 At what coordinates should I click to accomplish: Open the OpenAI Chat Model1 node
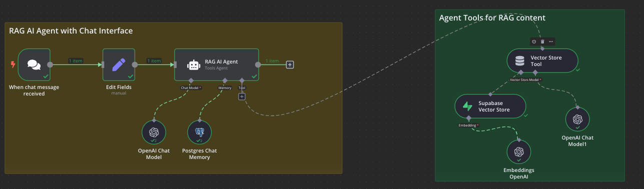[577, 119]
